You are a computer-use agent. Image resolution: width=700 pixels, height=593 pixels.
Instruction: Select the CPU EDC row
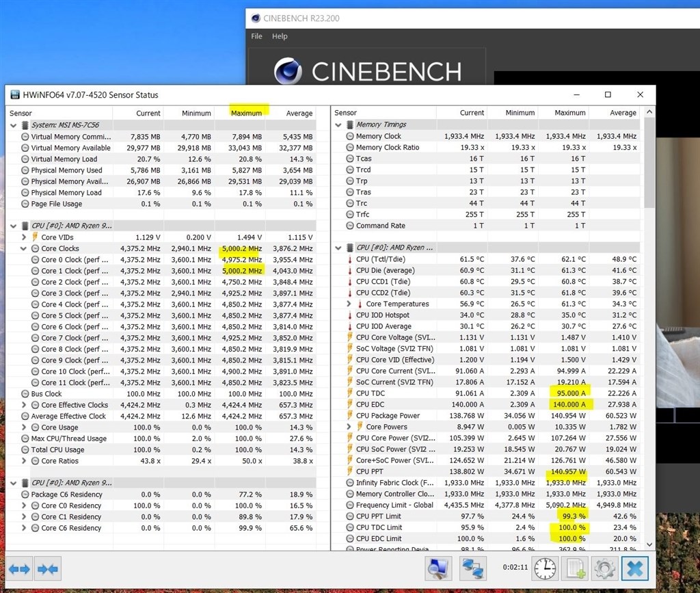point(486,404)
